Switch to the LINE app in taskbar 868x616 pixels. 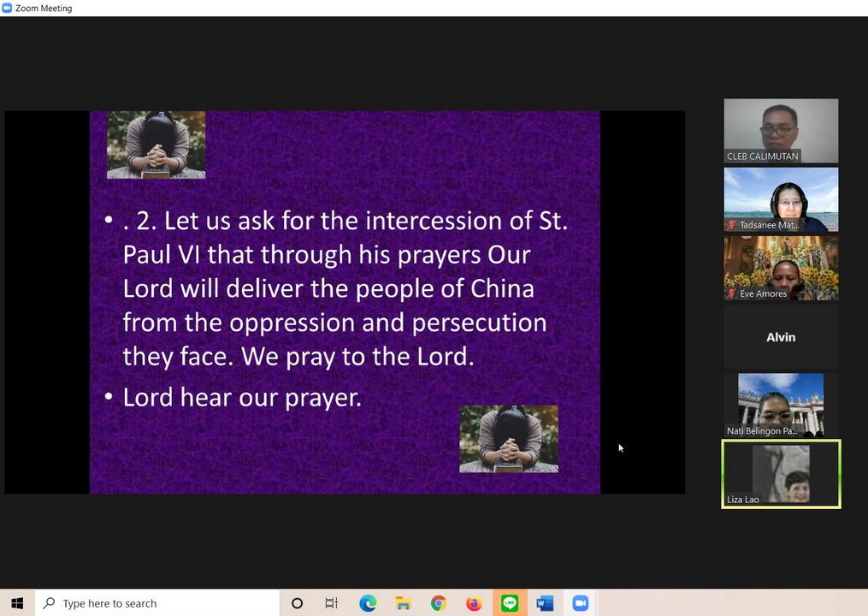510,603
